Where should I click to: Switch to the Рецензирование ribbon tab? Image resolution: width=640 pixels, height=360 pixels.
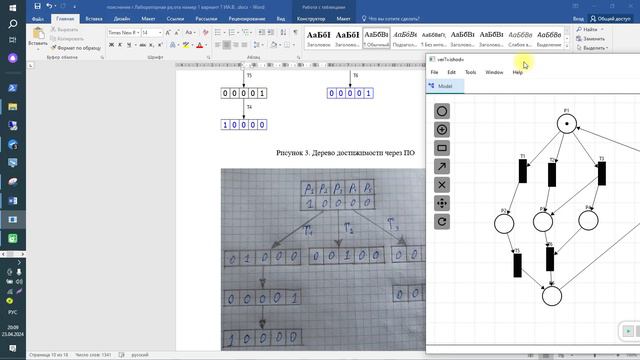(247, 19)
